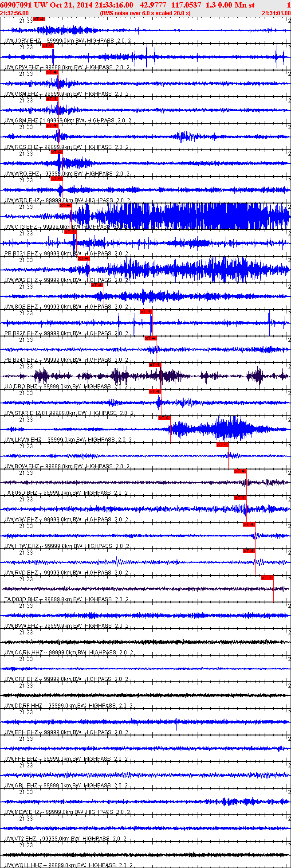This screenshot has height=868, width=291.
Task: Click the pick flag on UW.HTW trace
Action: click(x=249, y=524)
